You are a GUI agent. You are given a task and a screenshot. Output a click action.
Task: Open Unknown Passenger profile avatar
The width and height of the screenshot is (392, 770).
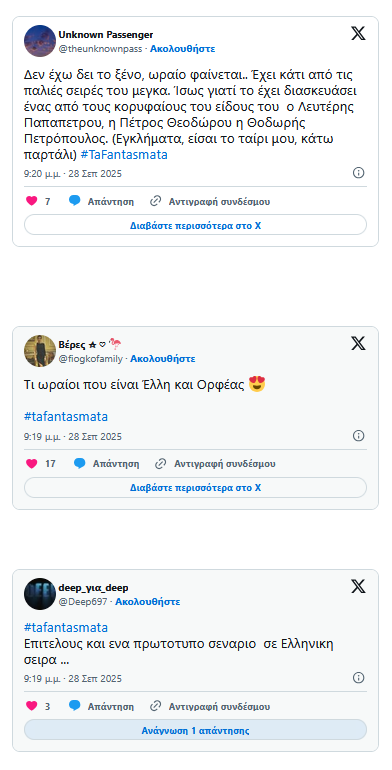(x=40, y=41)
